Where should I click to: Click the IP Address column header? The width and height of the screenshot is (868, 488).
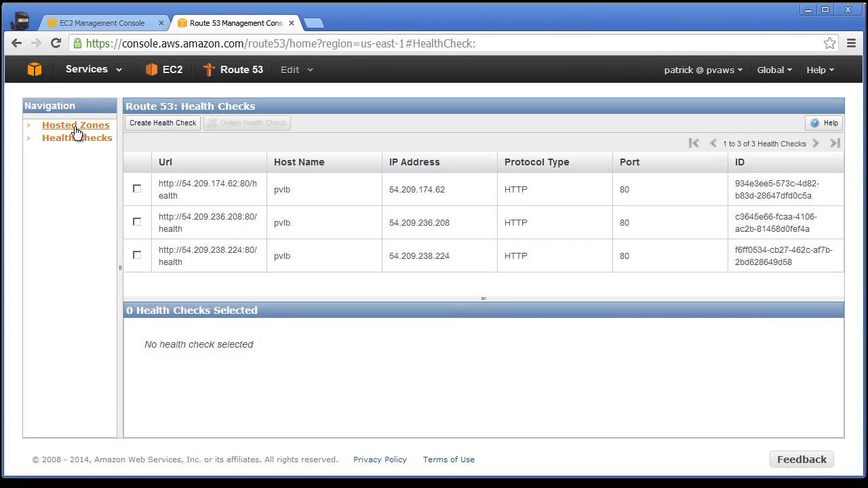click(439, 162)
